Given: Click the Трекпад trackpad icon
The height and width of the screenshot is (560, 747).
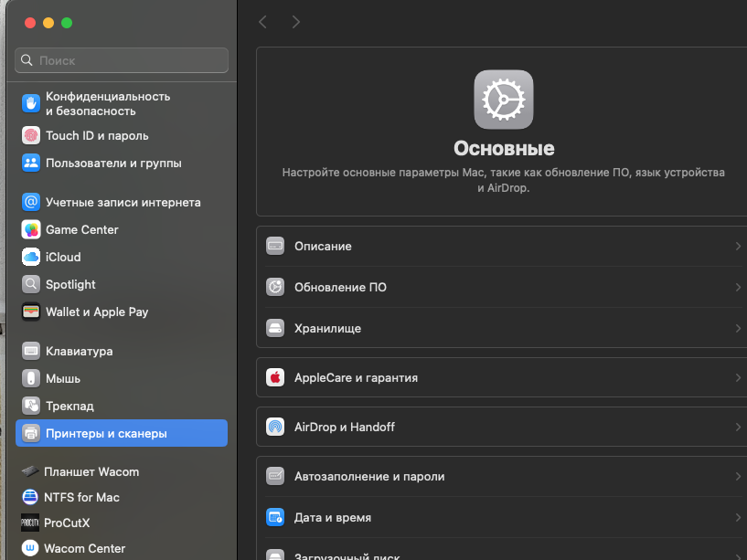Looking at the screenshot, I should point(31,406).
